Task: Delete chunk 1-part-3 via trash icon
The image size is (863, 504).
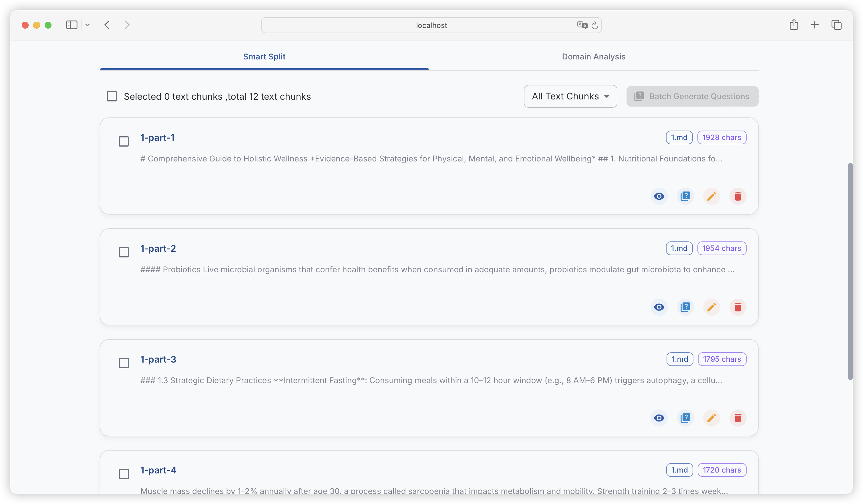Action: click(x=738, y=418)
